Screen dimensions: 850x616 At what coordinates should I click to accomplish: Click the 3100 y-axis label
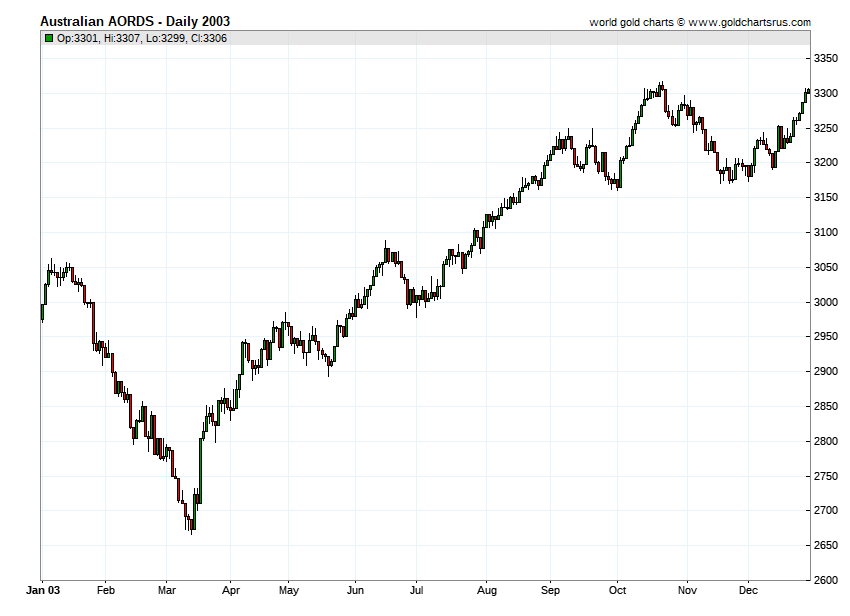(826, 232)
